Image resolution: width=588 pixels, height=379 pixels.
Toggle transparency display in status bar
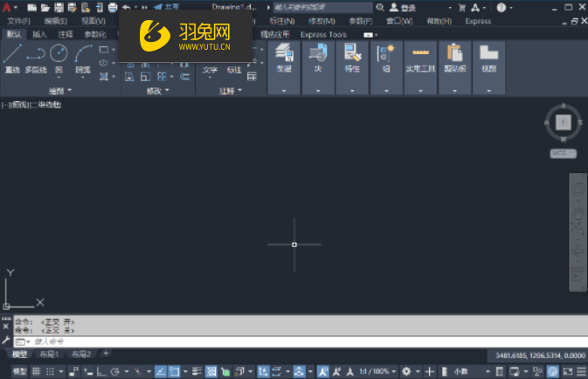pos(211,371)
